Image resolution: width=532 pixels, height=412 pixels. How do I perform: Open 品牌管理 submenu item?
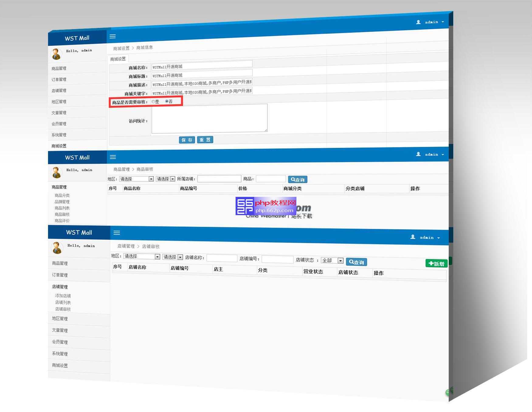[x=62, y=202]
